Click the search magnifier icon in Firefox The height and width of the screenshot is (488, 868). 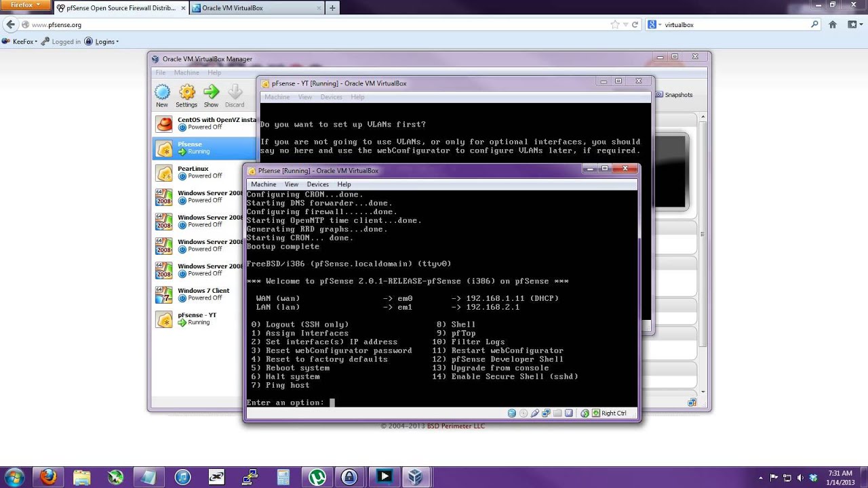(815, 24)
